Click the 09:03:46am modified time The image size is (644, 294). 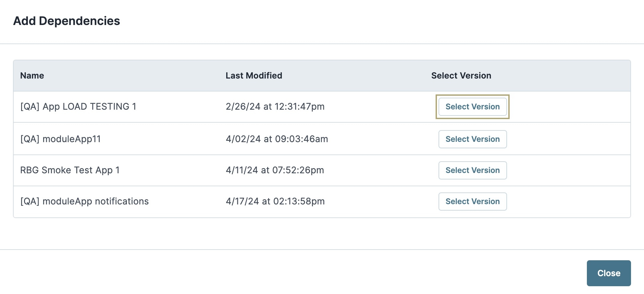point(302,139)
